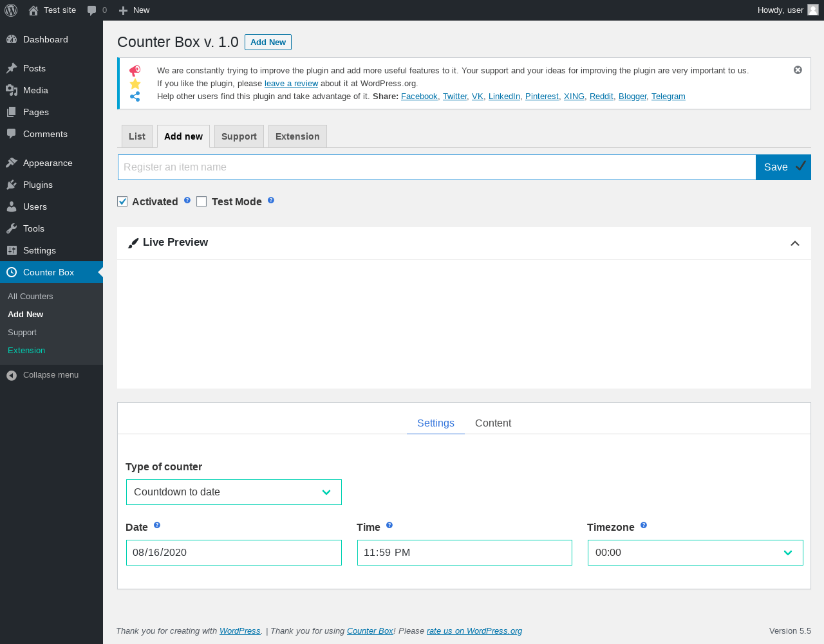Share plugin on Telegram
The height and width of the screenshot is (644, 824).
coord(668,97)
